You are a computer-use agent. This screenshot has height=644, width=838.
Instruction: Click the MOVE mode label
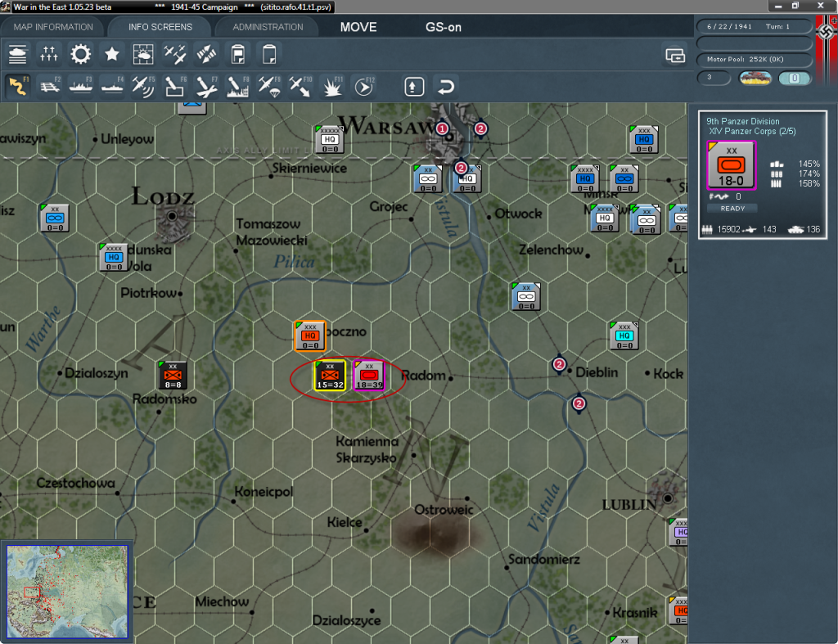point(358,27)
